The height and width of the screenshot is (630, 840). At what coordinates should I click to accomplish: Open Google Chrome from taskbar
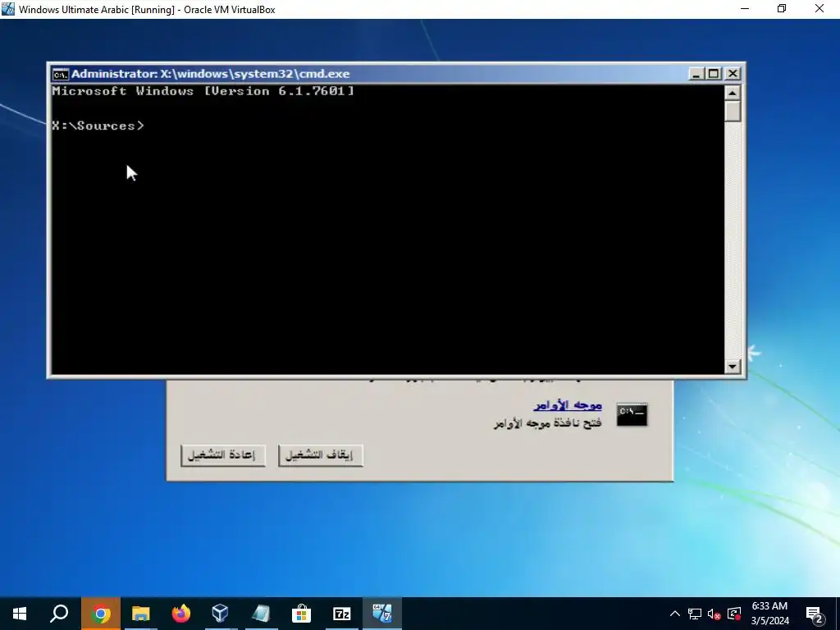101,614
